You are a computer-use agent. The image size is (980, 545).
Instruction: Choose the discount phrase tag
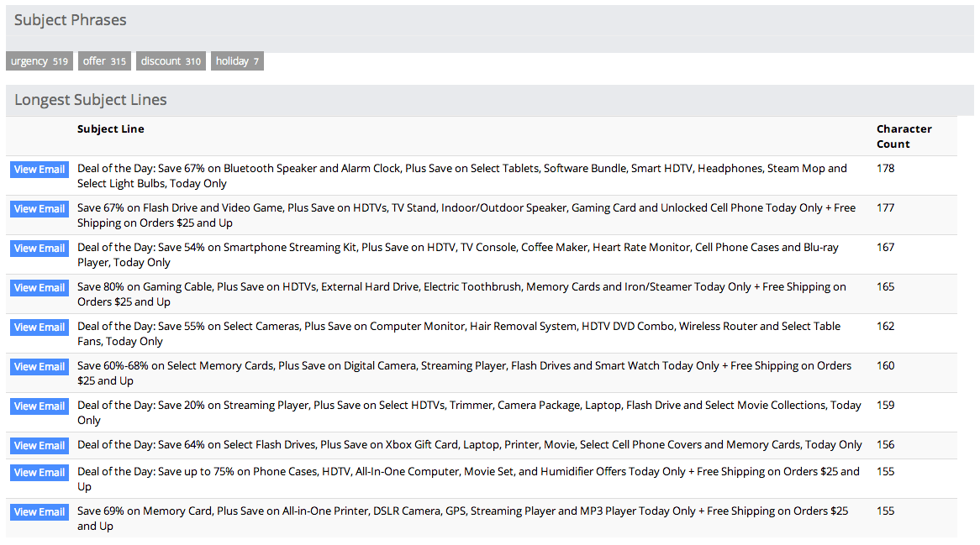pos(171,61)
